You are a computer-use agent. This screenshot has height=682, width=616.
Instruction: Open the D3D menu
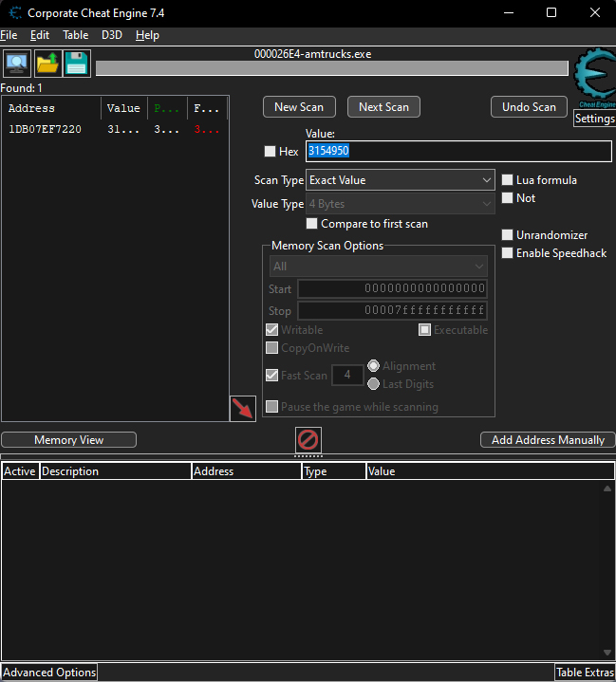[x=112, y=35]
